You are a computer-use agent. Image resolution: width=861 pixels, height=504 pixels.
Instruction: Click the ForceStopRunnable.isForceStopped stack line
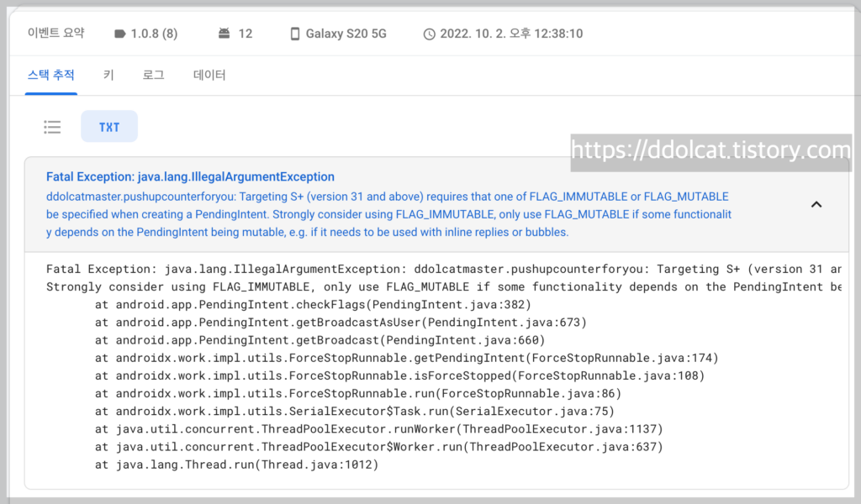pyautogui.click(x=399, y=375)
